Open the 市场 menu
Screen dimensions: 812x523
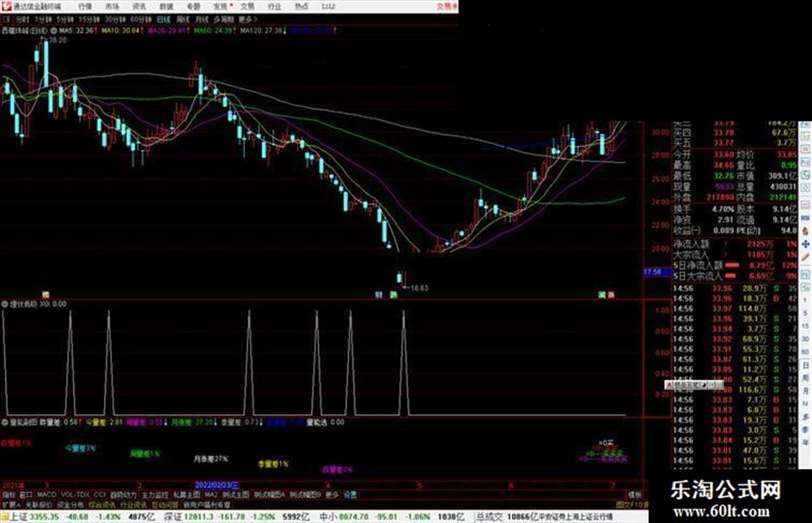[x=112, y=6]
